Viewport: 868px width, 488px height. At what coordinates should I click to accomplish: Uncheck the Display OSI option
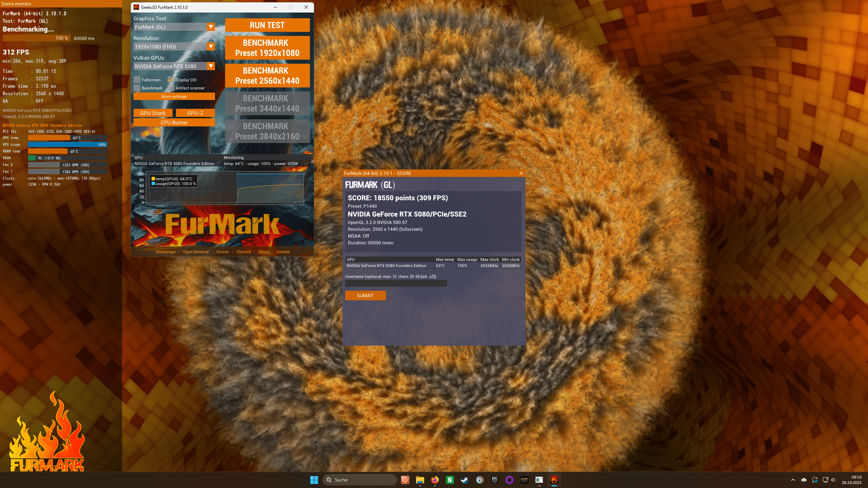coord(171,80)
